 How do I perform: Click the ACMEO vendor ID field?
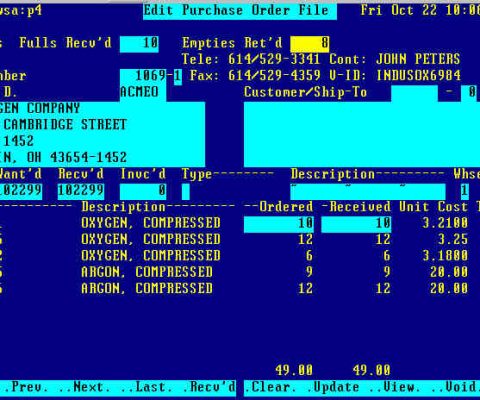pos(143,93)
